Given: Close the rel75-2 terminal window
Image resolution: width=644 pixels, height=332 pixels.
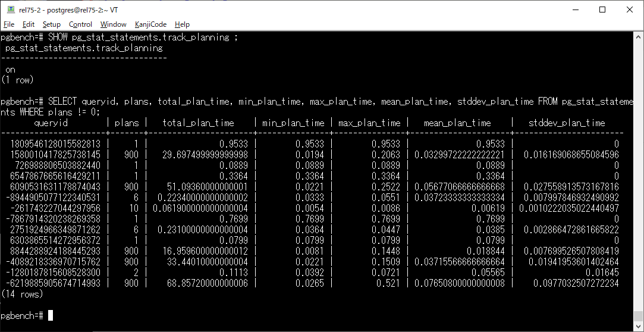Looking at the screenshot, I should click(630, 10).
